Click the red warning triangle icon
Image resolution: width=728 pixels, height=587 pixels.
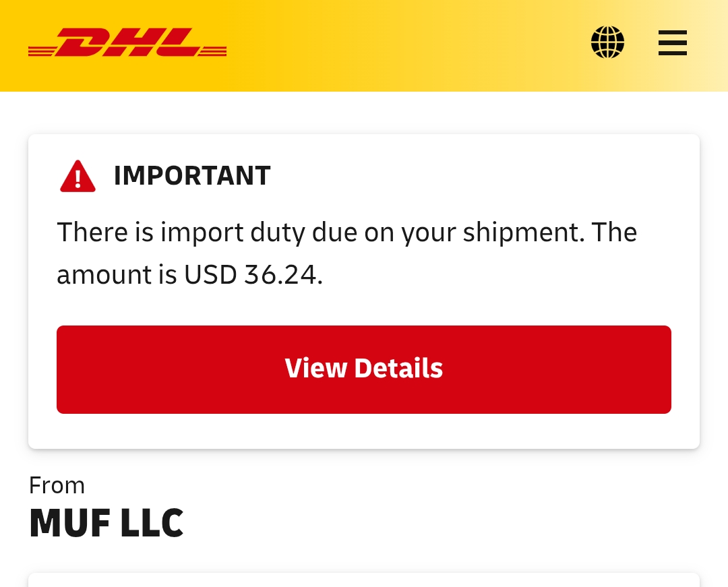pos(78,177)
